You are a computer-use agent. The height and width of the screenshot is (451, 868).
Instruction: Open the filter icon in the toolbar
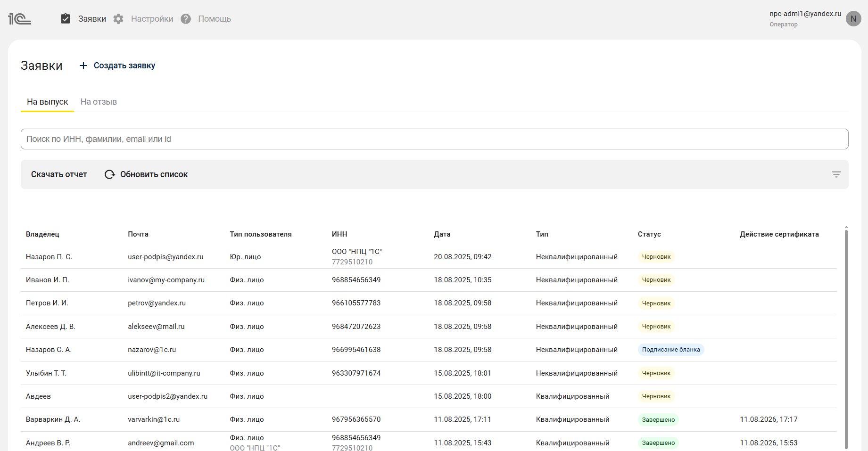click(x=836, y=174)
